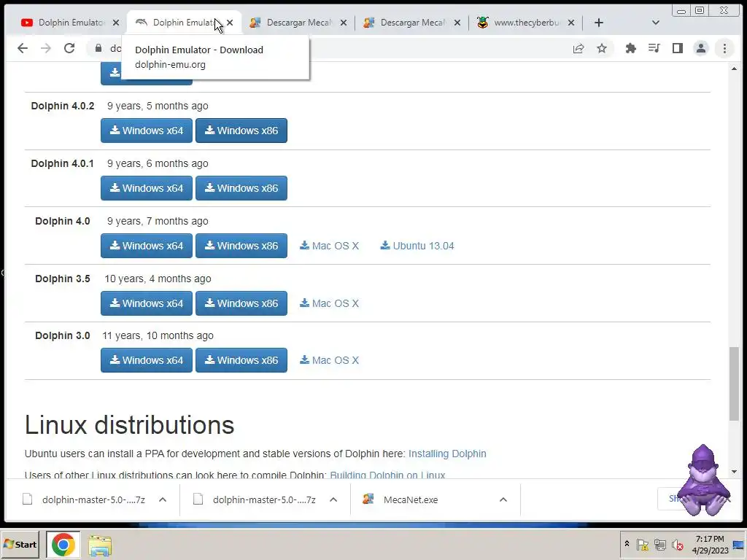747x560 pixels.
Task: Download Dolphin 4.0 Windows x86
Action: point(241,246)
